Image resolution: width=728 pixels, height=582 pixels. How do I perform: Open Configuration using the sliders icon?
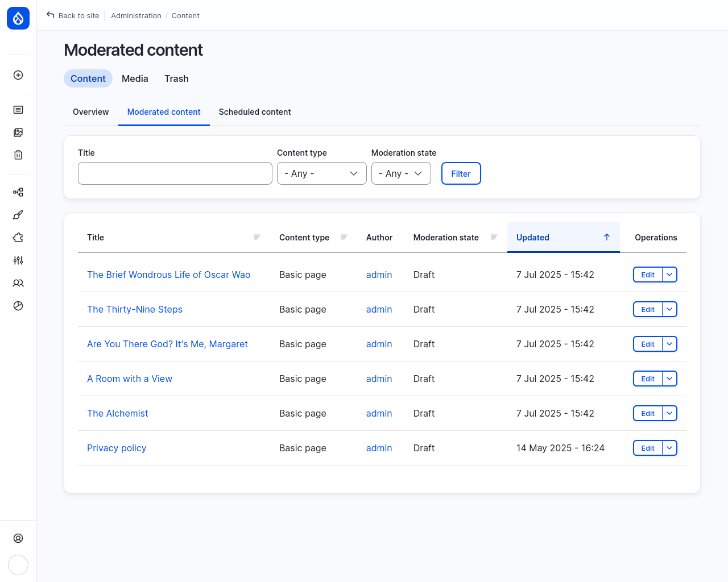pyautogui.click(x=18, y=260)
